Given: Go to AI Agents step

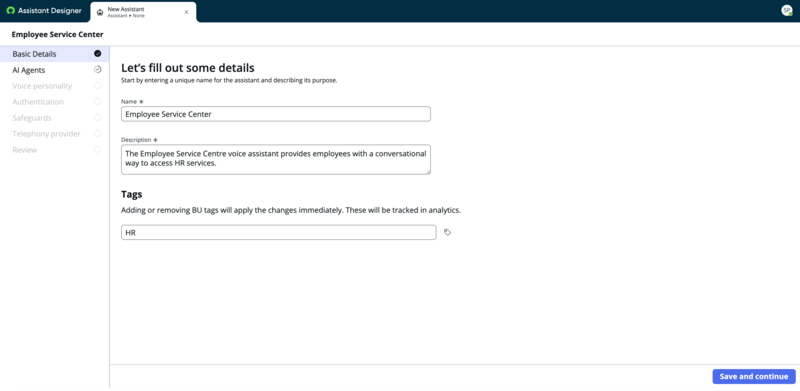Looking at the screenshot, I should tap(55, 70).
